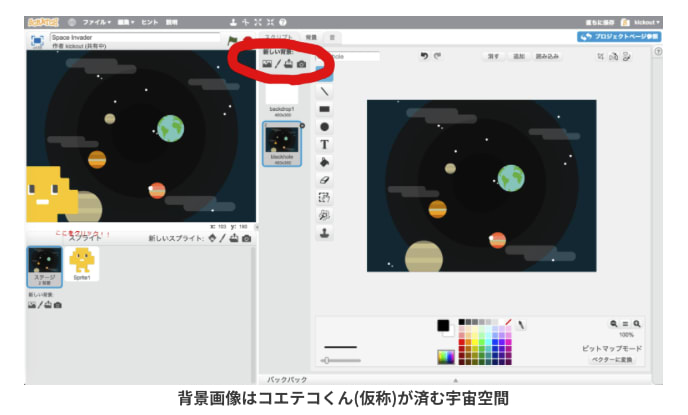This screenshot has width=688, height=415.
Task: Zoom in the paint canvas
Action: coord(637,324)
